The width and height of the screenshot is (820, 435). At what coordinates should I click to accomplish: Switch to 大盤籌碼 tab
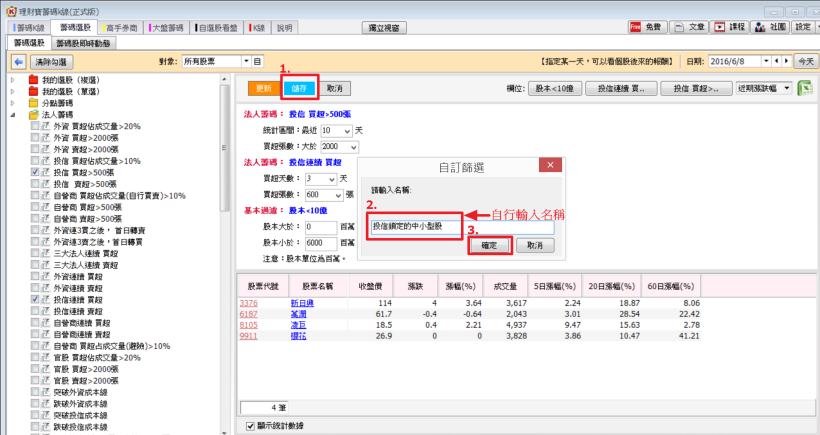(x=166, y=28)
